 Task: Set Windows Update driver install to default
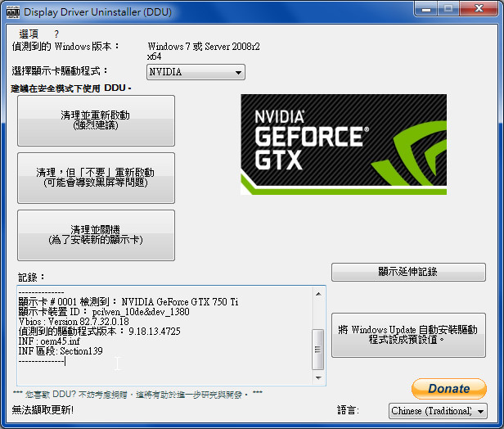(408, 335)
